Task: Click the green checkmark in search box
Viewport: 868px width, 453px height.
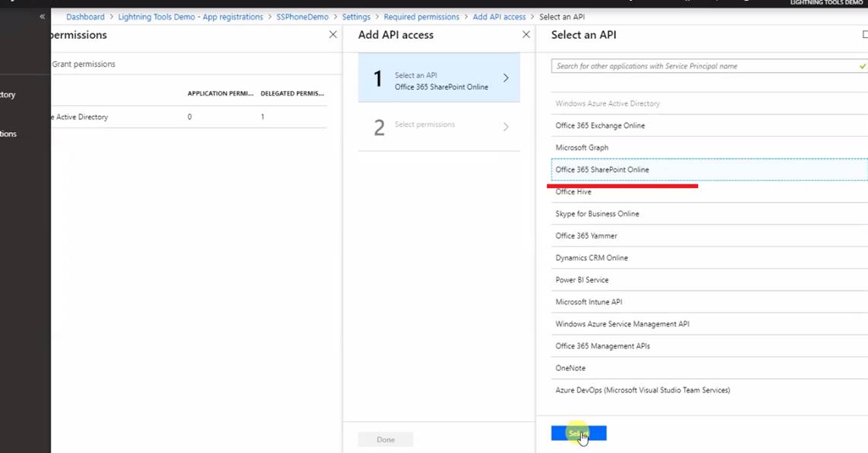Action: coord(863,66)
